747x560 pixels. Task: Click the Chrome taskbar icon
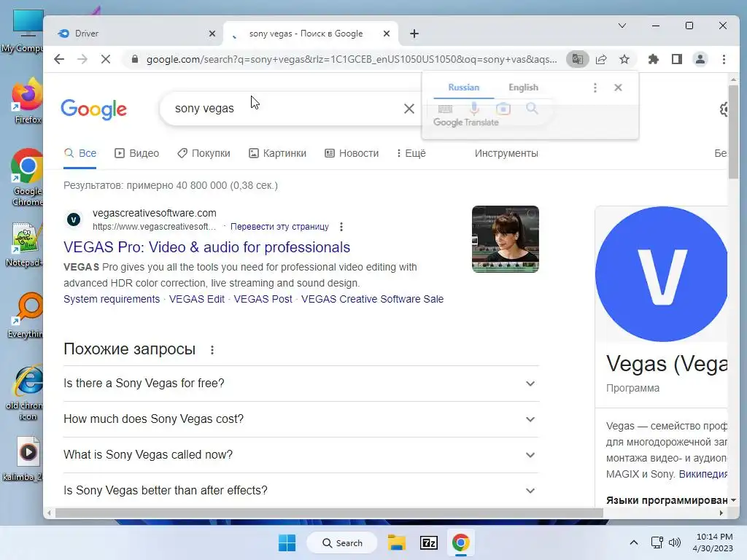click(x=461, y=542)
